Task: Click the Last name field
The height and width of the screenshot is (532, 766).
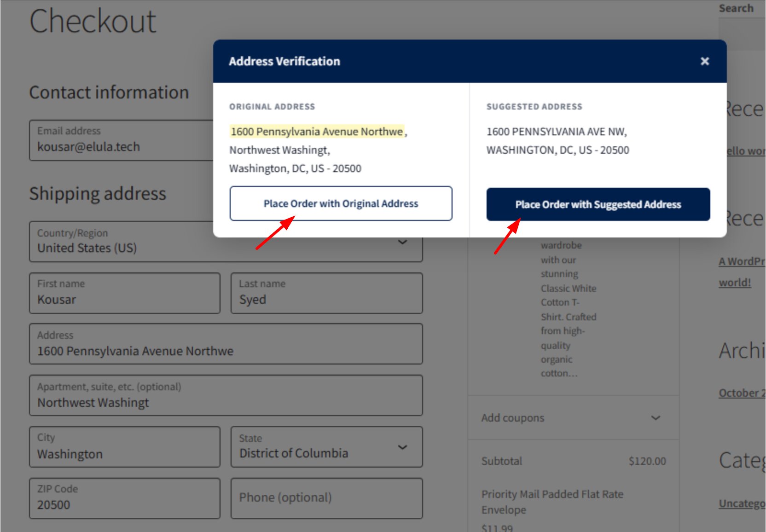Action: click(x=326, y=293)
